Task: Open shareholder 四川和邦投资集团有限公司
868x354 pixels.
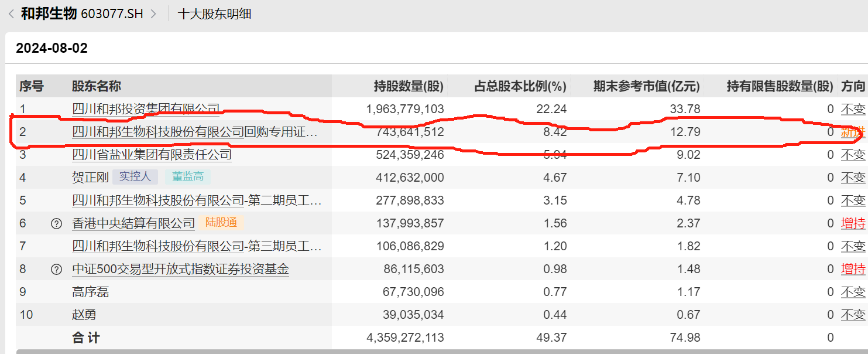Action: point(146,109)
